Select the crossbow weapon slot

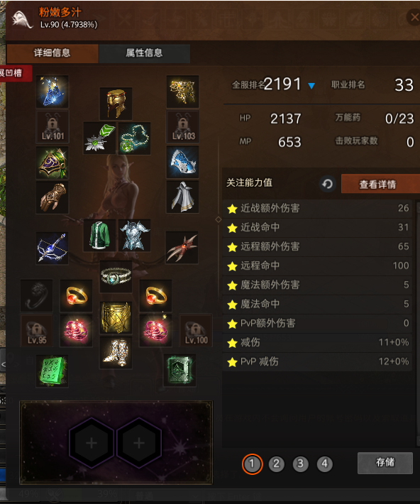click(x=52, y=248)
